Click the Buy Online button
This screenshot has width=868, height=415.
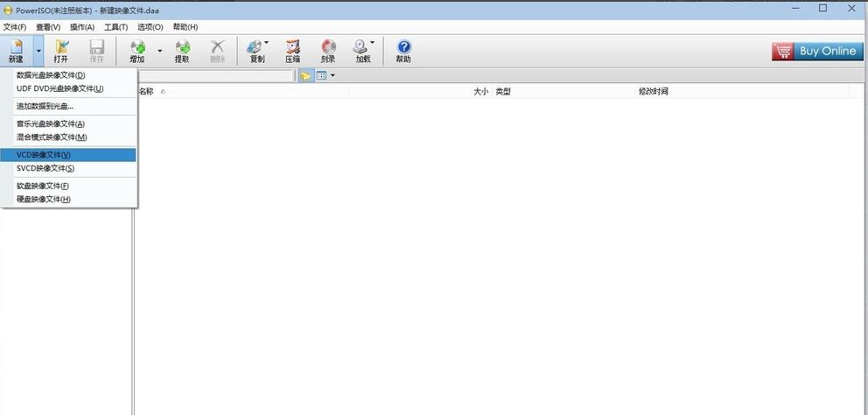817,52
